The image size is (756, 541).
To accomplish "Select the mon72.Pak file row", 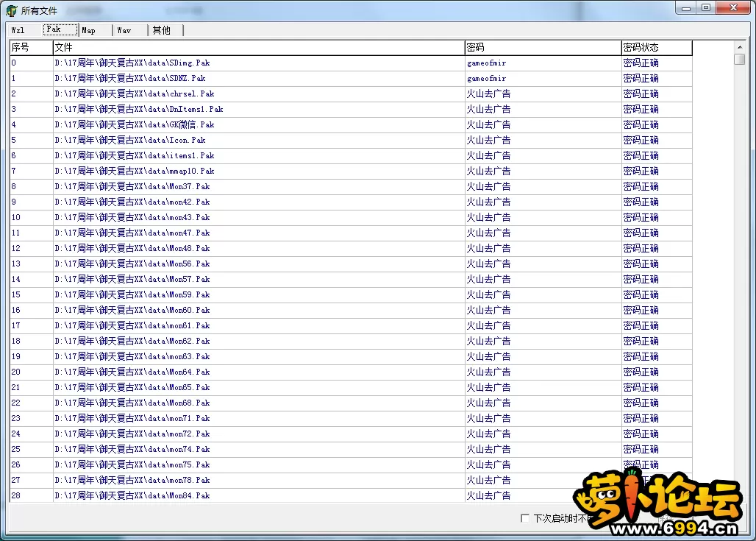I will coord(351,434).
